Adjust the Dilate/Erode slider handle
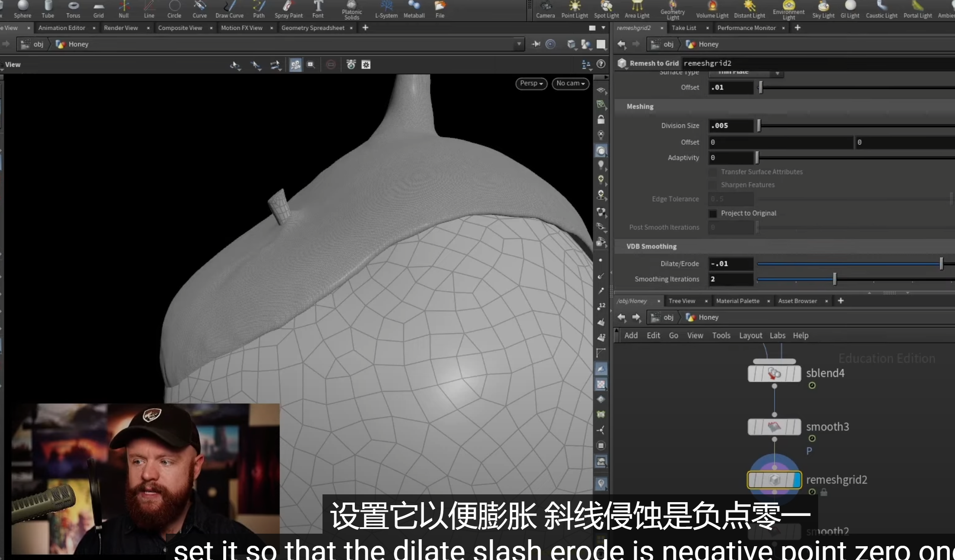The image size is (955, 560). click(x=941, y=263)
